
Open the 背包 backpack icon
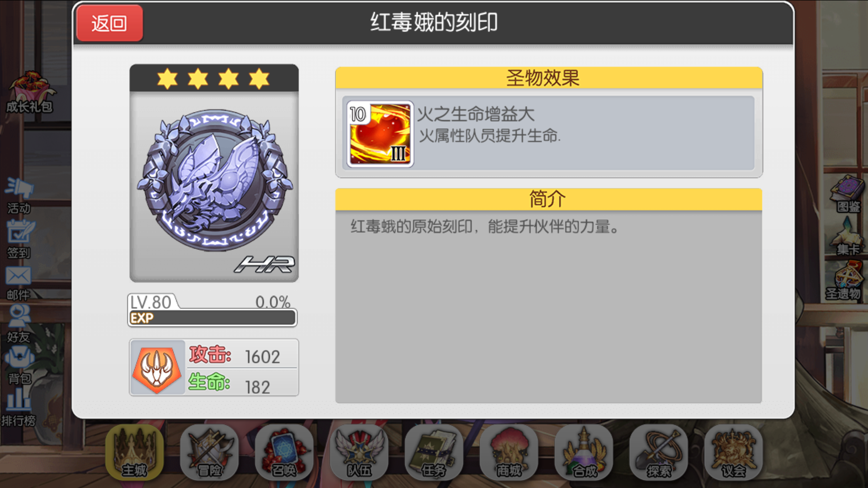click(x=19, y=365)
